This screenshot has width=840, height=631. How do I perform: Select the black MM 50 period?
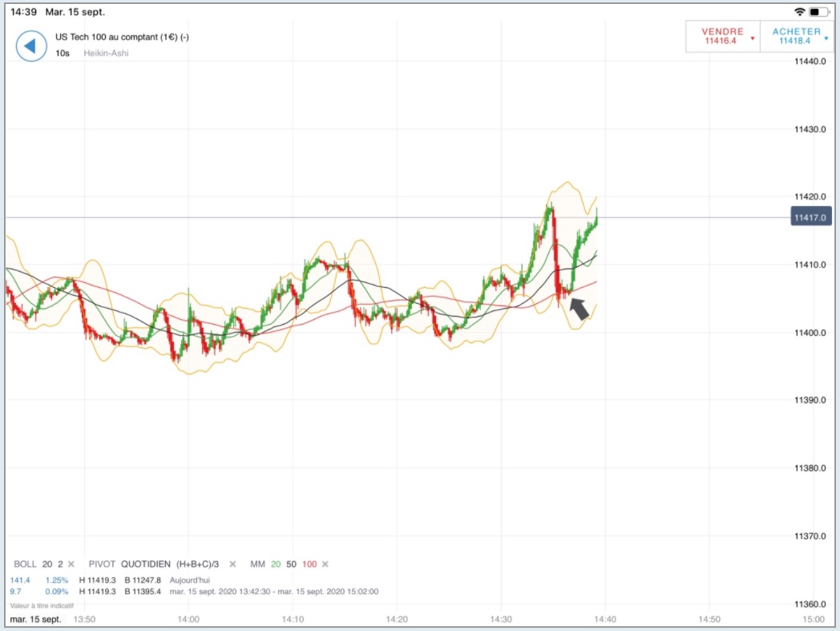(x=292, y=564)
